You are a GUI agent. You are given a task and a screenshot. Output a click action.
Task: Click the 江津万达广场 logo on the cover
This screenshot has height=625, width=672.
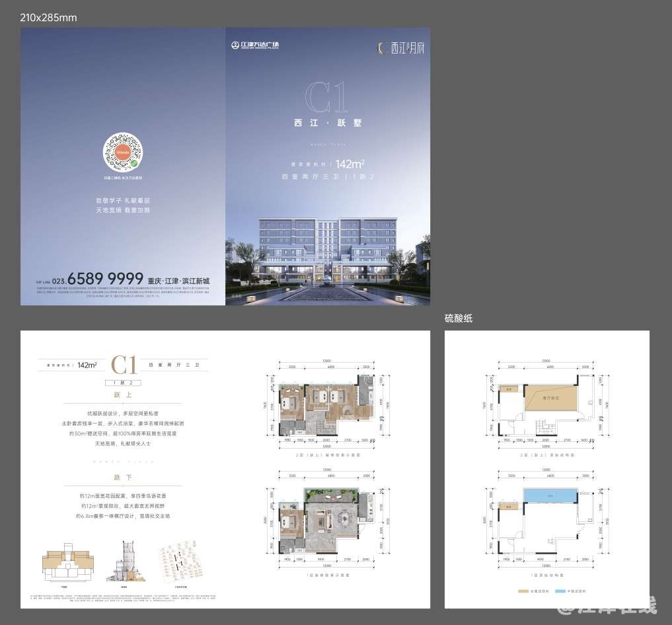point(255,45)
